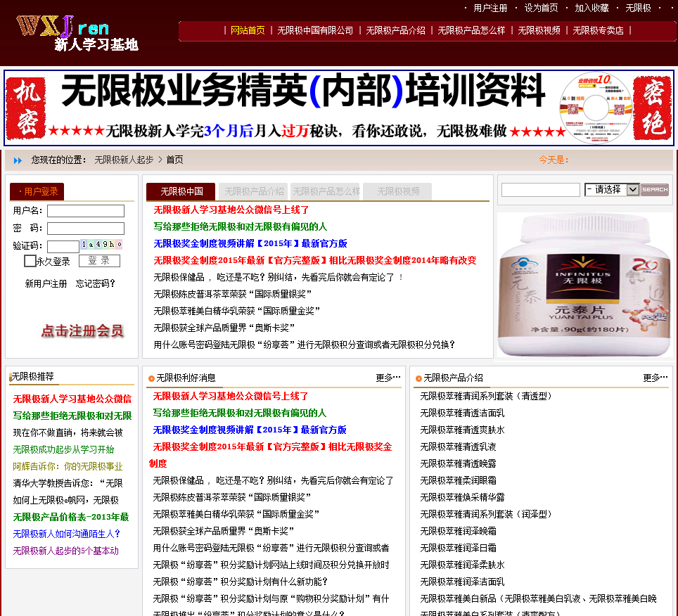Click breadcrumb 首页
The height and width of the screenshot is (616, 678).
pos(174,160)
